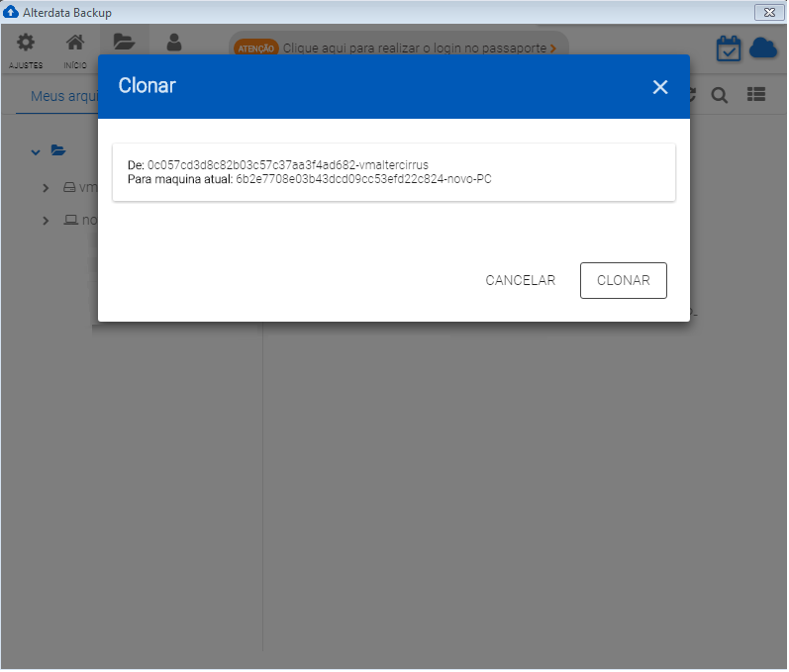Click the Clonar dialog title

[x=147, y=85]
